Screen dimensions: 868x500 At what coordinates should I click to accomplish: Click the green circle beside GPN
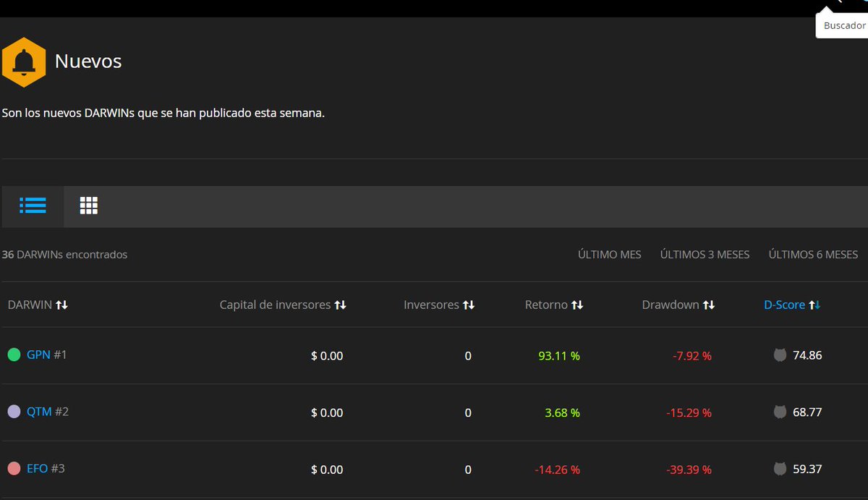coord(14,355)
